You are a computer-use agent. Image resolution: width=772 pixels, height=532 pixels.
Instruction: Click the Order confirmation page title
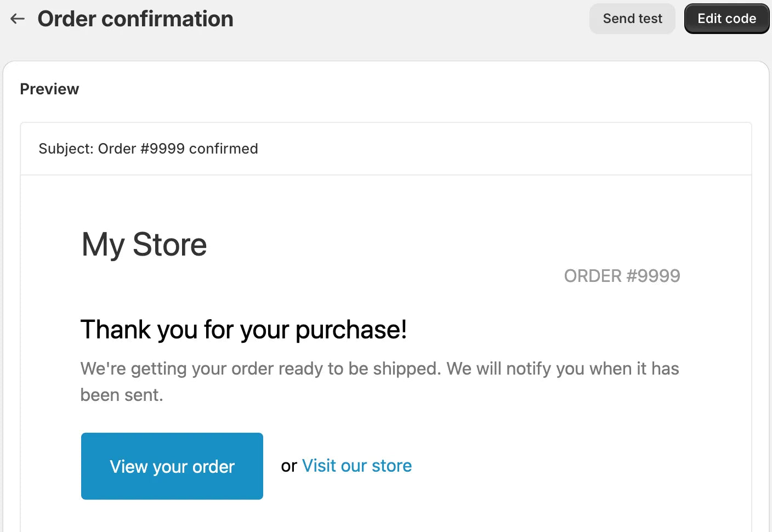pyautogui.click(x=135, y=19)
